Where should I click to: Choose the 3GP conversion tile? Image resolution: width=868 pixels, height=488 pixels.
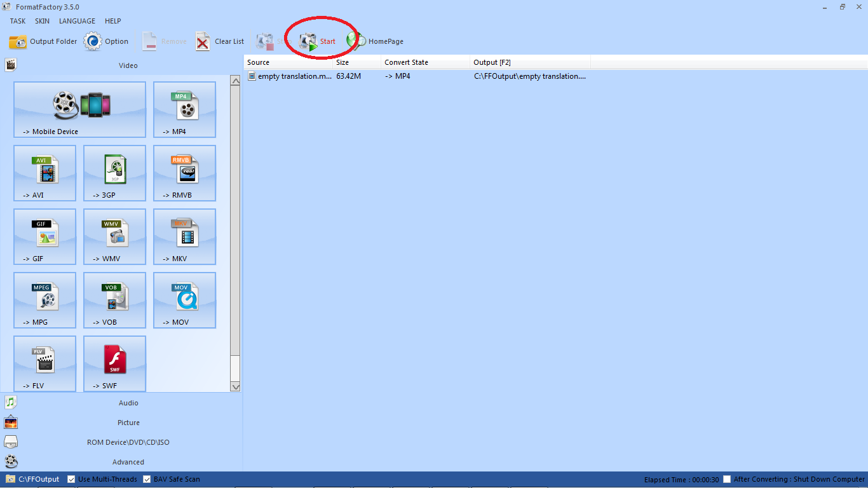tap(114, 173)
